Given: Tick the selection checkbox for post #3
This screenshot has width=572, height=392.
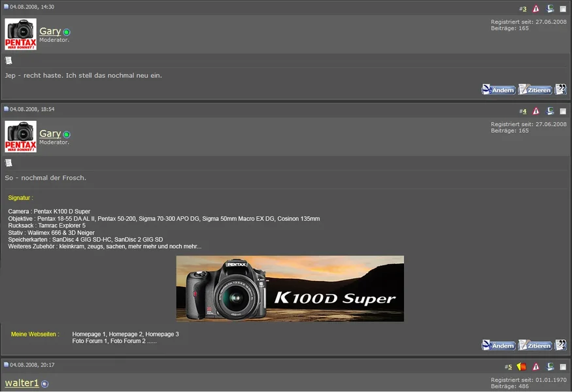Looking at the screenshot, I should point(563,8).
